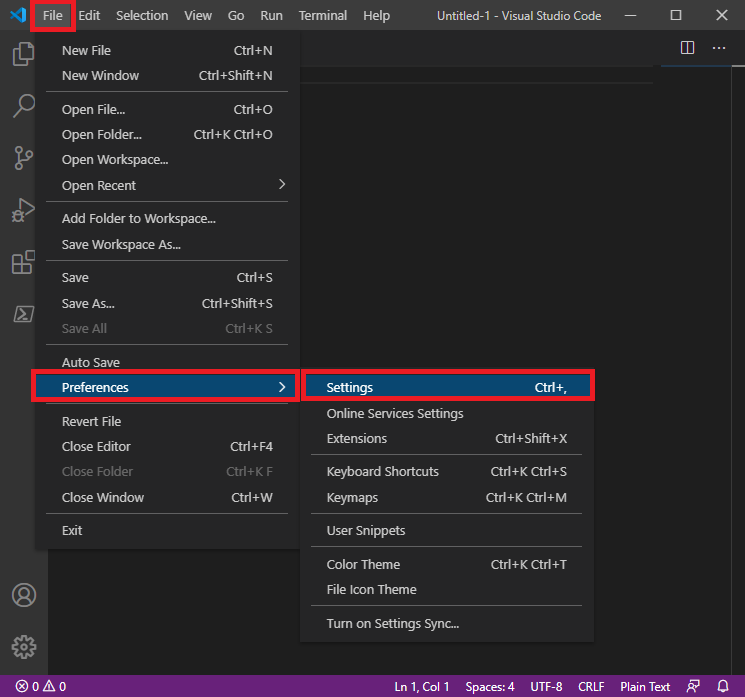Click the notifications bell in status bar
This screenshot has width=745, height=697.
tap(723, 686)
